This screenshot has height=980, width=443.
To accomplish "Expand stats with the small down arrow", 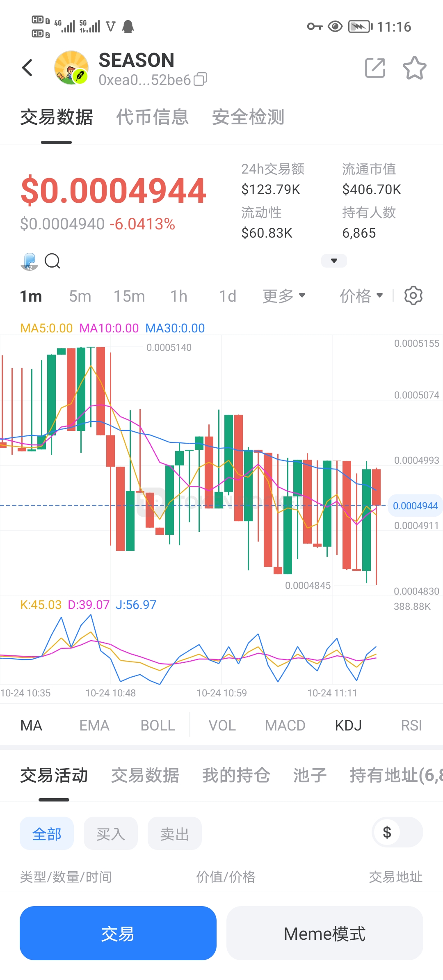I will [x=334, y=261].
